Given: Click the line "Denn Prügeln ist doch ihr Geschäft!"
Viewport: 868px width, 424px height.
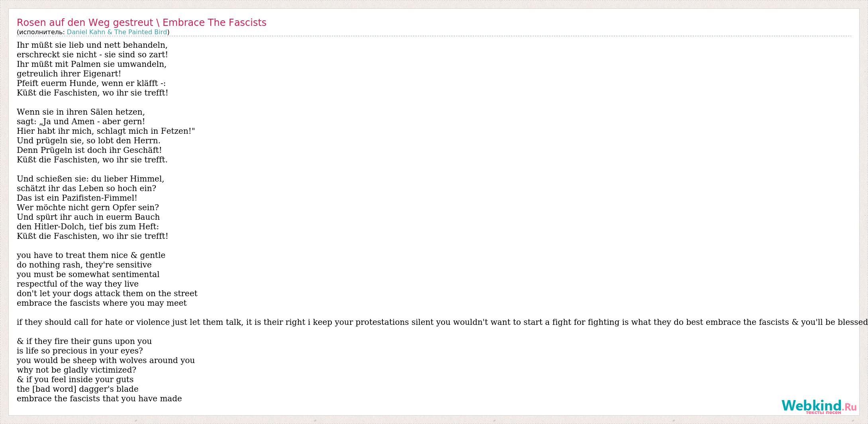Looking at the screenshot, I should [89, 150].
